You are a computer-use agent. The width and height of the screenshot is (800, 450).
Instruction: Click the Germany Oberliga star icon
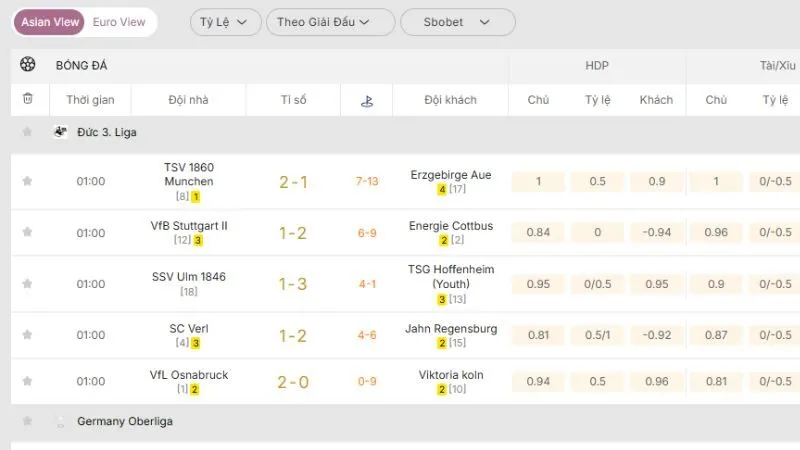[27, 422]
